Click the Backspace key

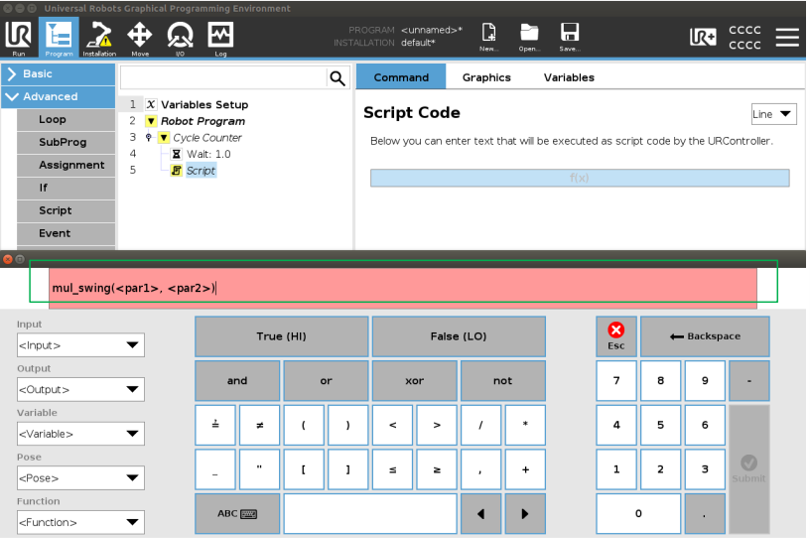(705, 336)
